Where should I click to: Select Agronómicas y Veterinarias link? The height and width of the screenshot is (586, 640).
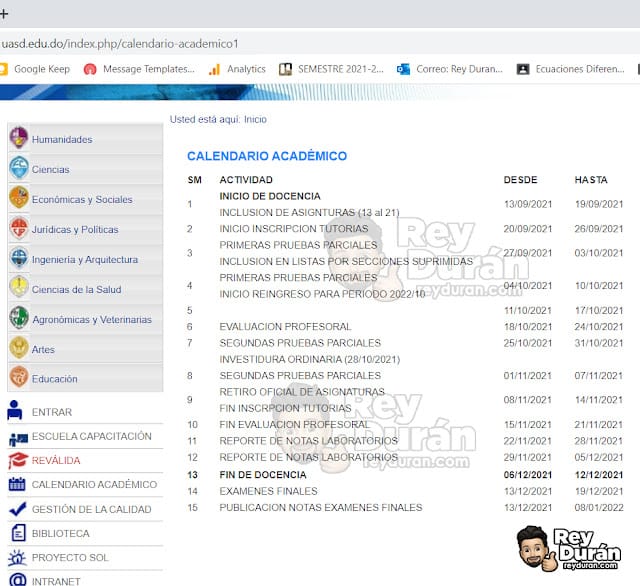pos(92,320)
